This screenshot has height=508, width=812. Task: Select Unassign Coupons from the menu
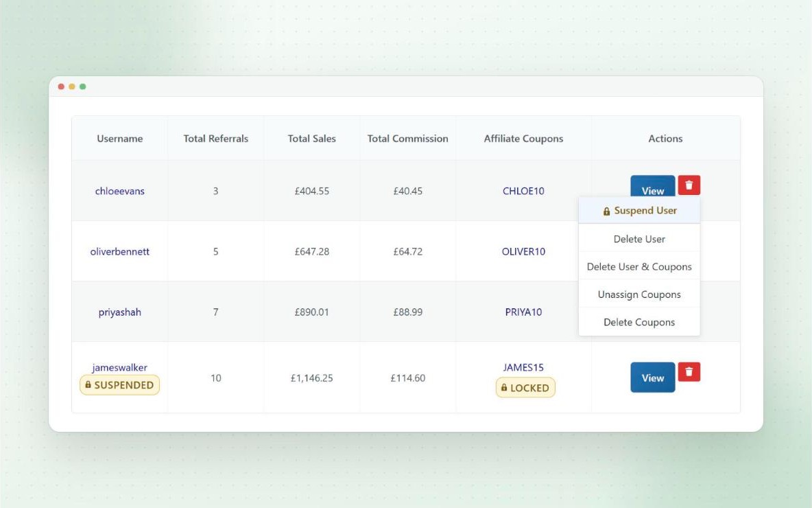[639, 295]
